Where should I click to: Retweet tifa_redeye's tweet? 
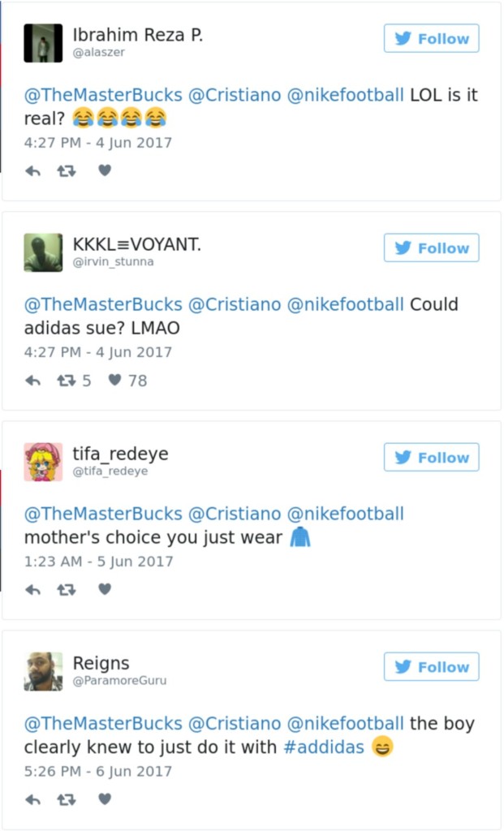(x=67, y=589)
